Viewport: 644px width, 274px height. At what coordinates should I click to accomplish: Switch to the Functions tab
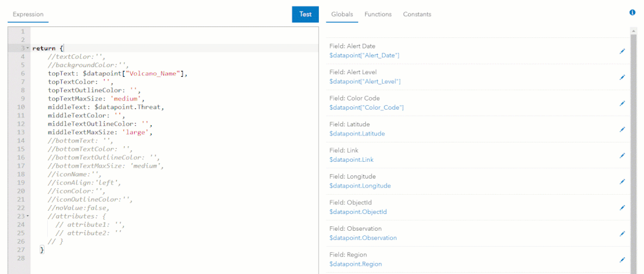[377, 14]
